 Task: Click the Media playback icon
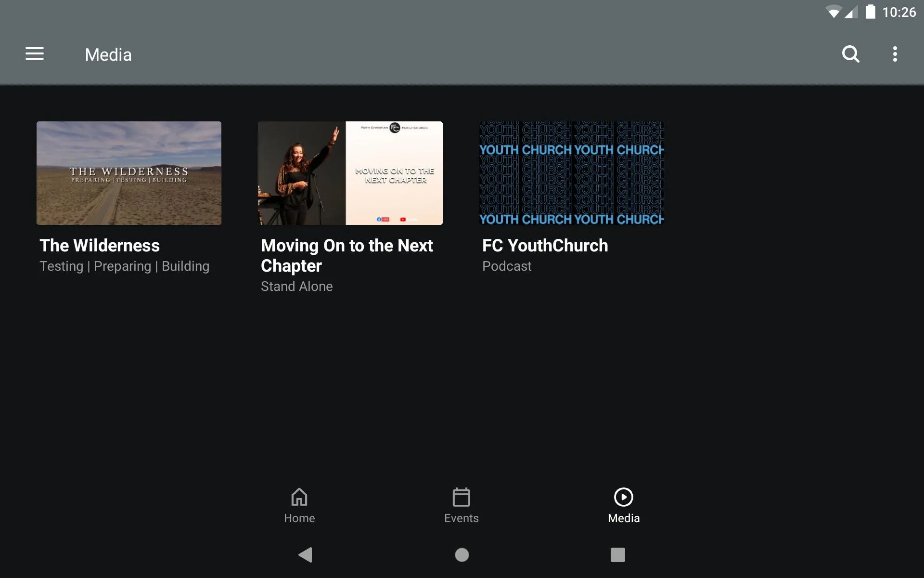pyautogui.click(x=623, y=497)
